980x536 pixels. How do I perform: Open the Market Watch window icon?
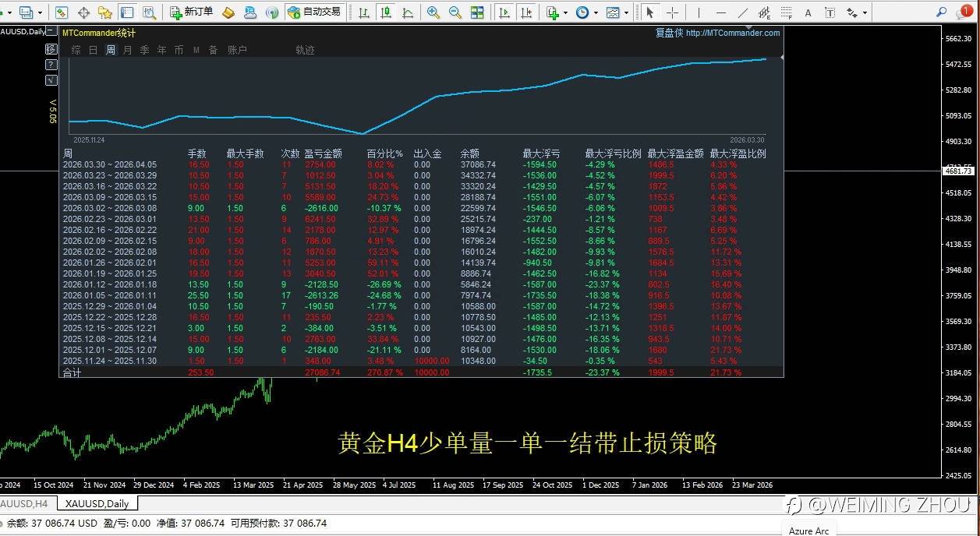62,12
